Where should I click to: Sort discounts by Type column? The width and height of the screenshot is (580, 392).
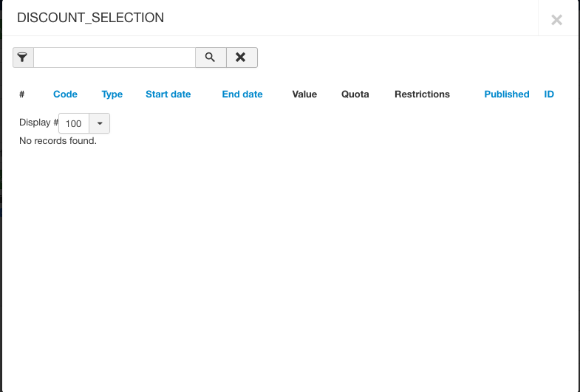112,94
